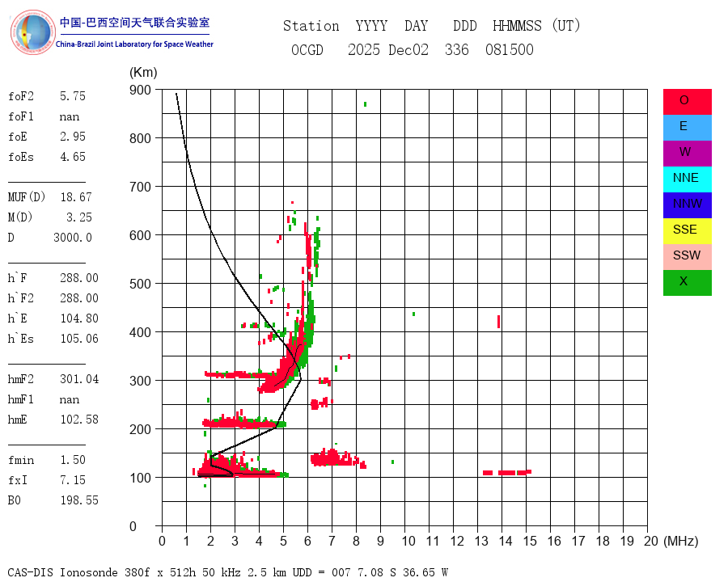This screenshot has height=582, width=728.
Task: Click the Chinese laboratory title text
Action: 134,23
